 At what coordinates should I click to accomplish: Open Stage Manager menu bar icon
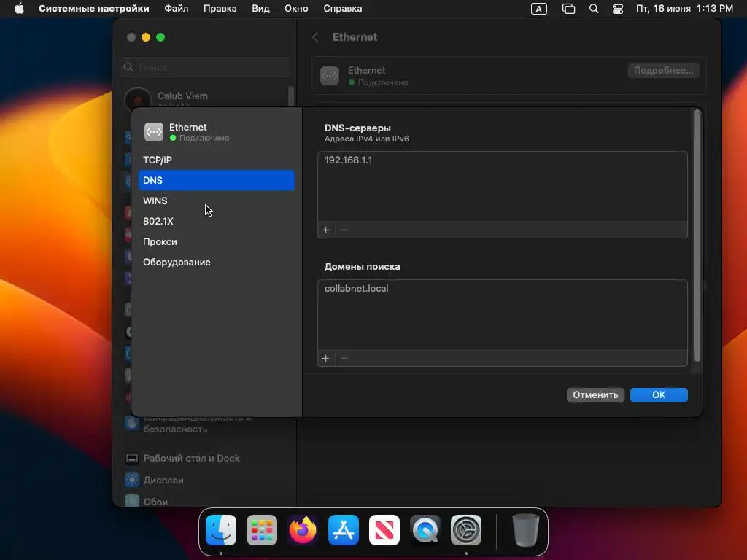coord(568,9)
